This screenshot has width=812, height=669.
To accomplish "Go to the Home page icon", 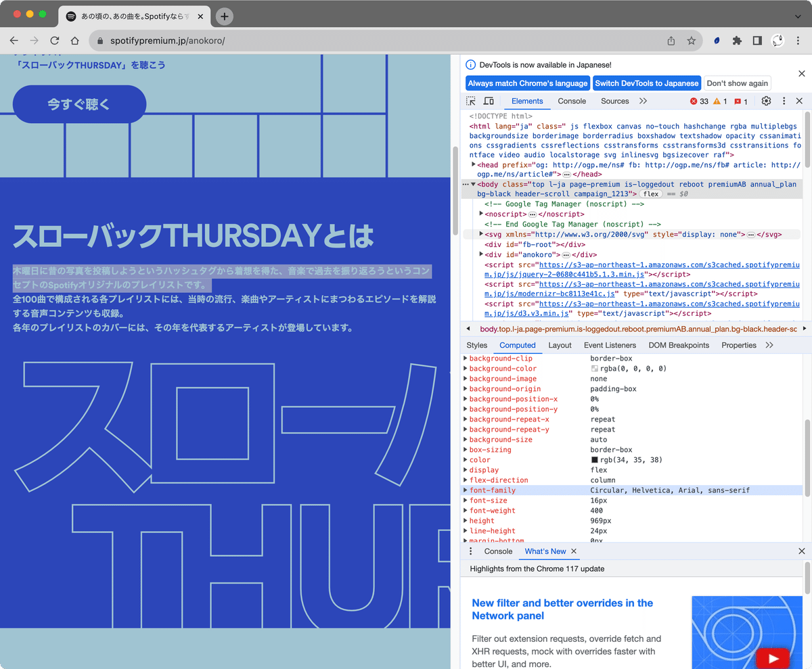I will point(74,41).
